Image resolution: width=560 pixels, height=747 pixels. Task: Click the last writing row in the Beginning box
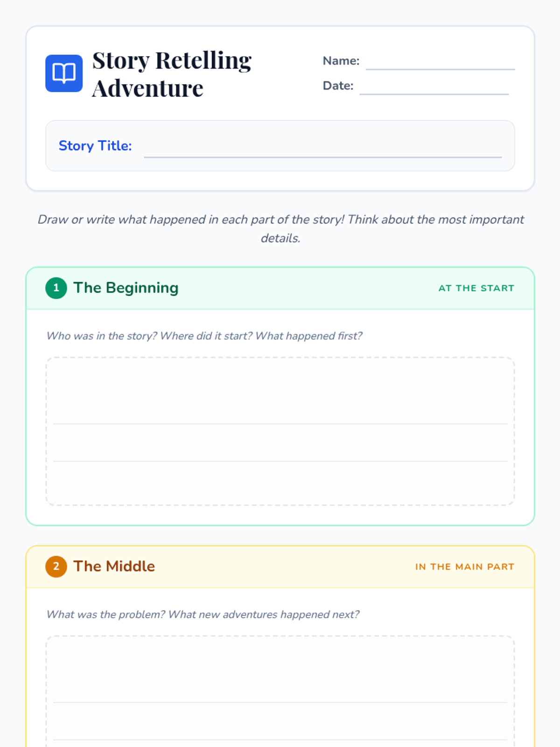[280, 483]
